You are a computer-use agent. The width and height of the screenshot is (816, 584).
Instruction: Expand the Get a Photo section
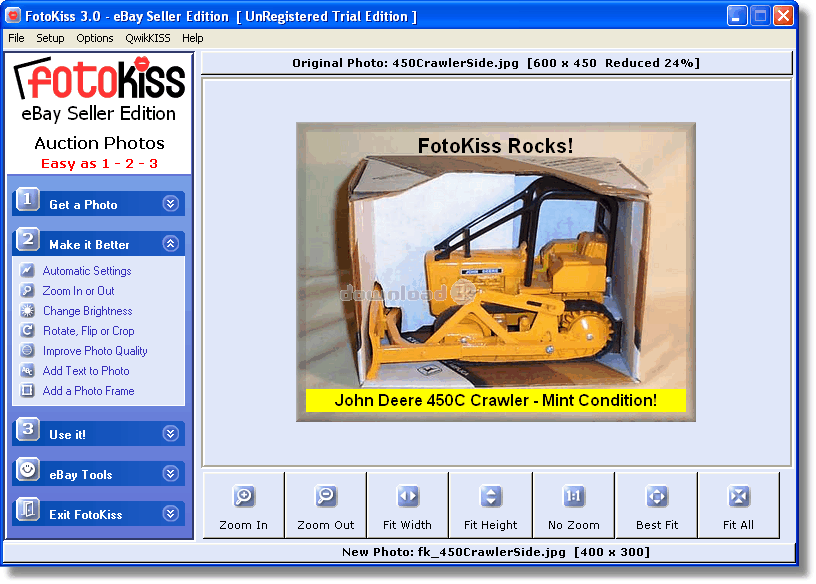[170, 204]
